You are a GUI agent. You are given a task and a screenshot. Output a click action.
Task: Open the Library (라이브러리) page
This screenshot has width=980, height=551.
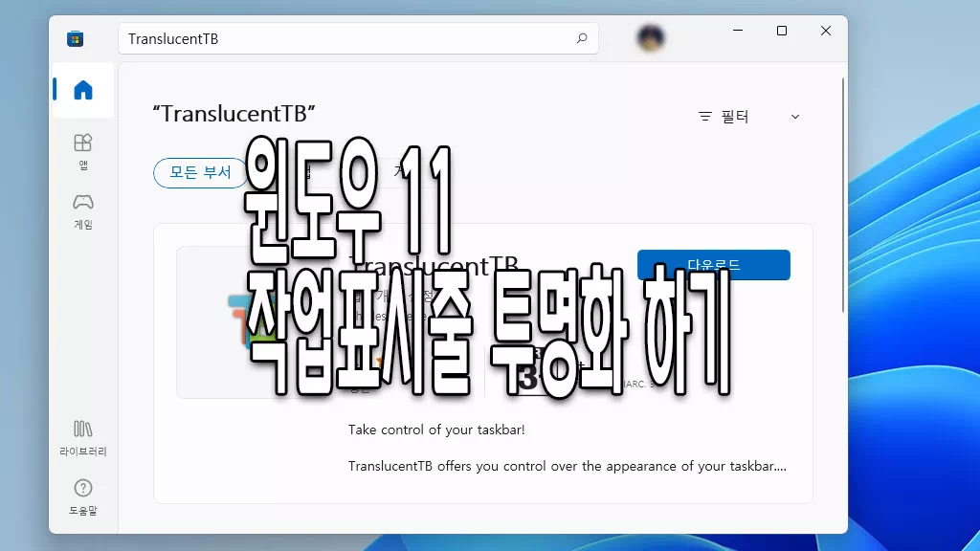(x=83, y=436)
